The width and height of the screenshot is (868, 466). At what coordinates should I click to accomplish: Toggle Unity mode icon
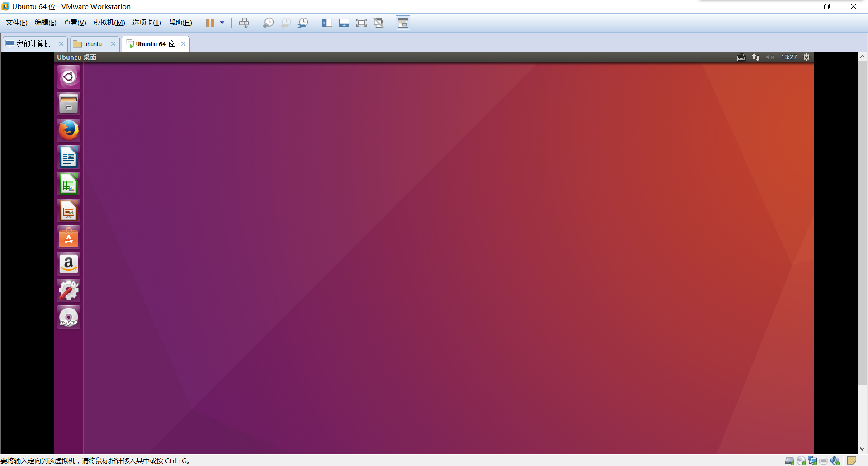(379, 23)
